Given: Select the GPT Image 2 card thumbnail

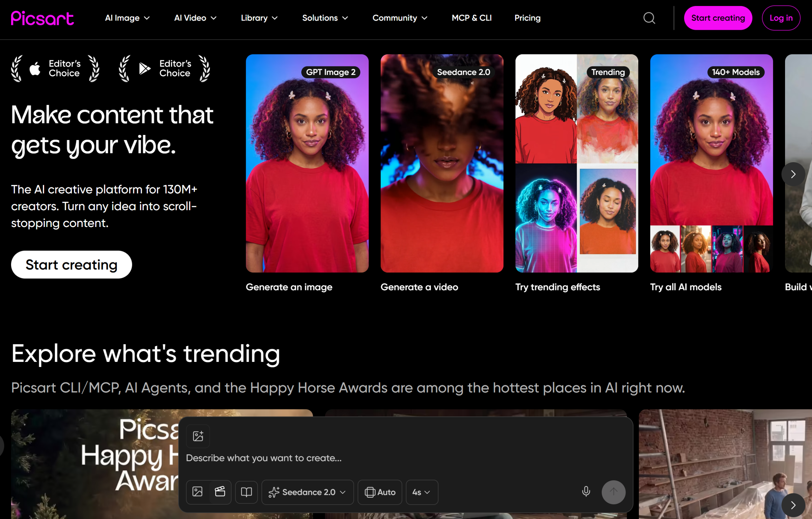Looking at the screenshot, I should [307, 163].
